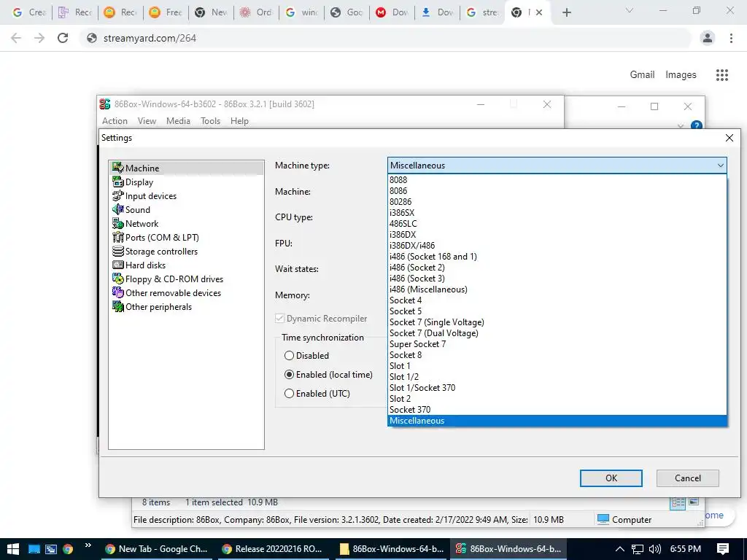Image resolution: width=747 pixels, height=560 pixels.
Task: Confirm settings with OK button
Action: pyautogui.click(x=611, y=478)
